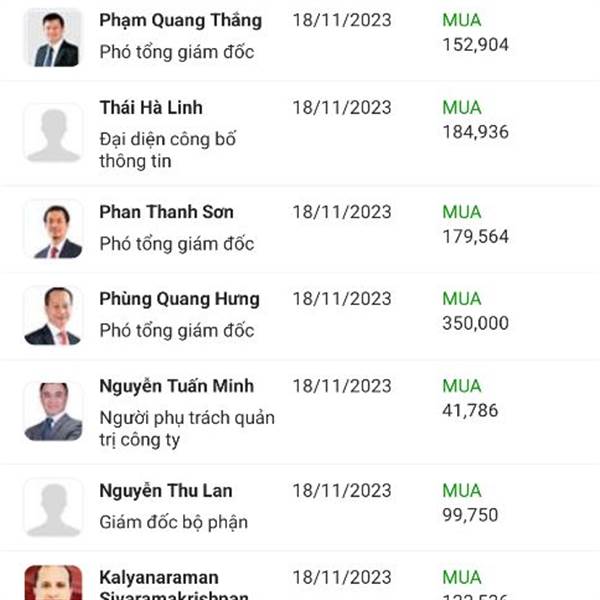Screen dimensions: 600x600
Task: Click Nguyễn Thu Lan's placeholder avatar
Action: tap(53, 507)
